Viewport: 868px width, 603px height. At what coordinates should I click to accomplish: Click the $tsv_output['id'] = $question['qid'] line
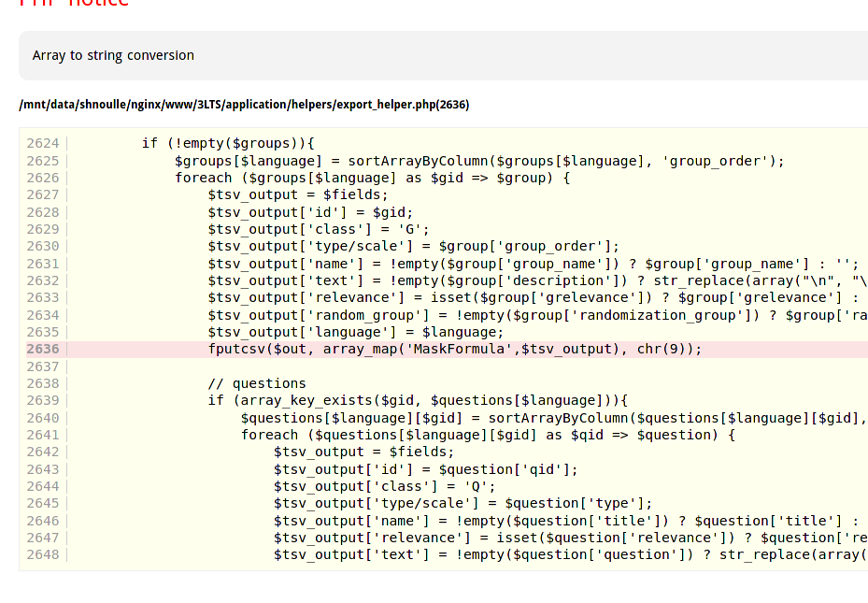click(425, 469)
